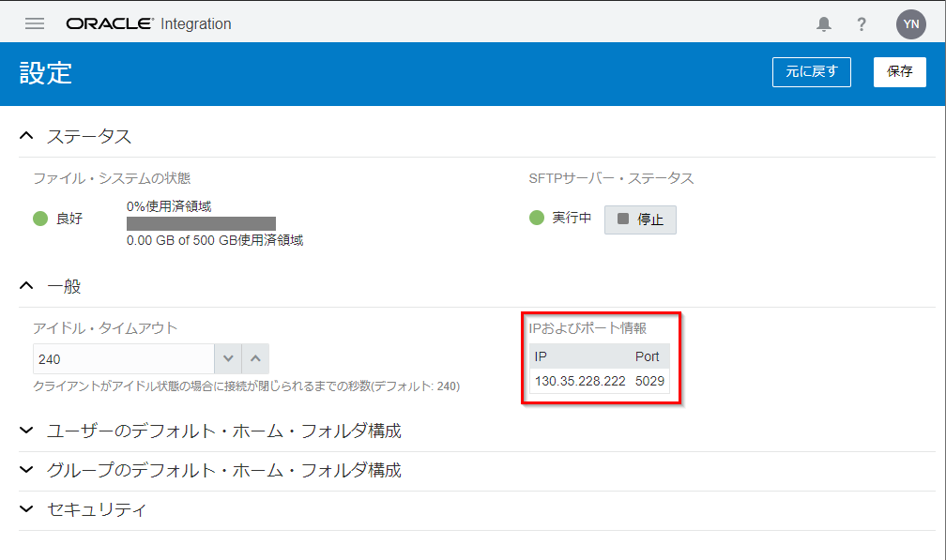Click the 元に戻す revert button
Viewport: 946px width, 560px height.
click(x=811, y=72)
